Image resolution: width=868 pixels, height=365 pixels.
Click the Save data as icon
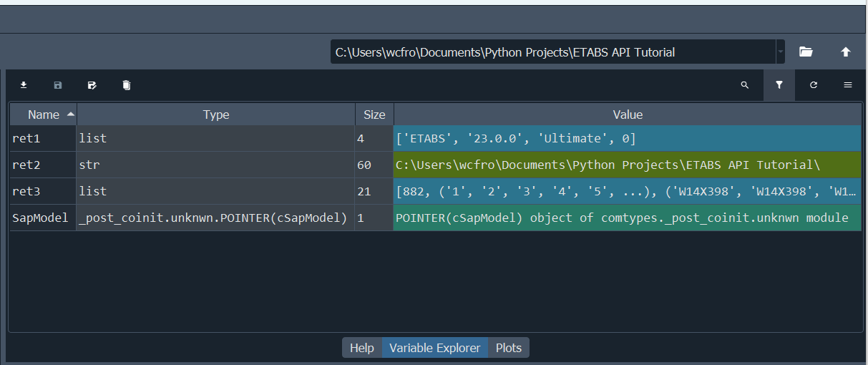click(92, 85)
